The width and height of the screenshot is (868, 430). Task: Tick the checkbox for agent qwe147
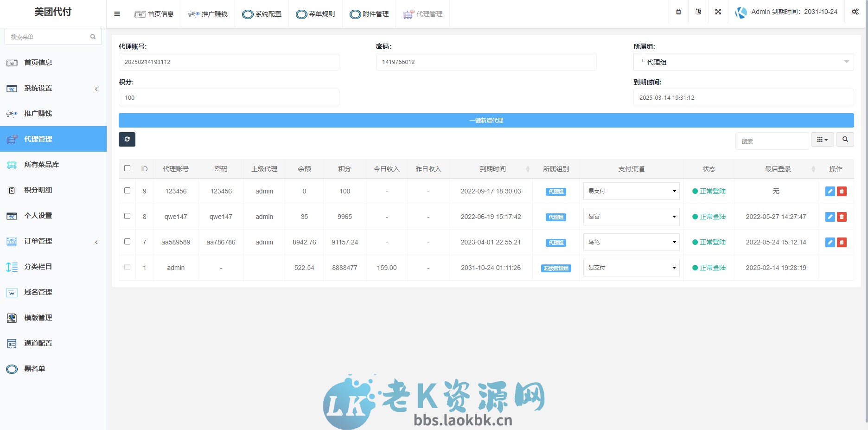tap(127, 216)
